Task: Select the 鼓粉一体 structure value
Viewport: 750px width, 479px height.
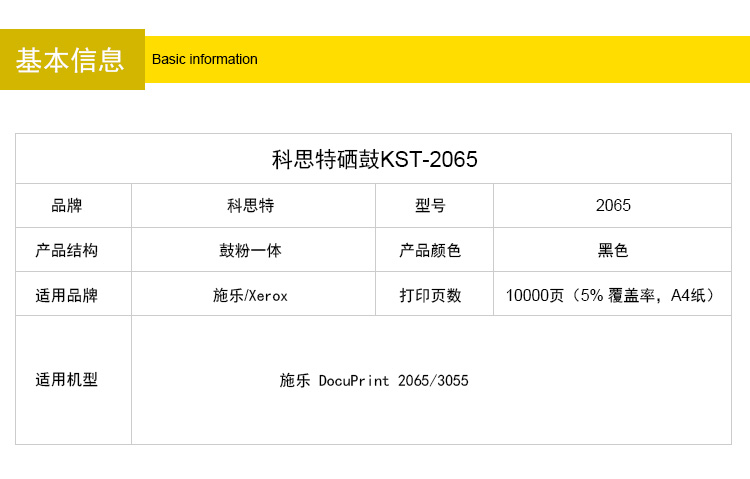Action: pos(250,250)
